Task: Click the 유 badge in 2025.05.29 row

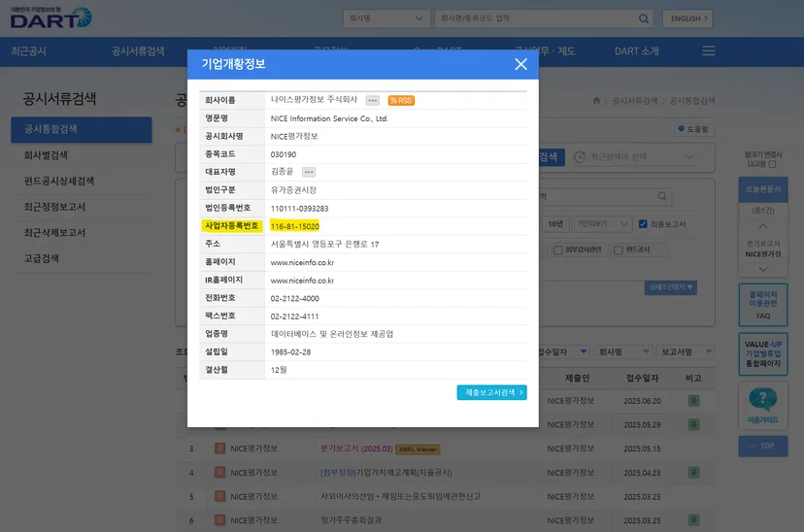Action: point(693,424)
